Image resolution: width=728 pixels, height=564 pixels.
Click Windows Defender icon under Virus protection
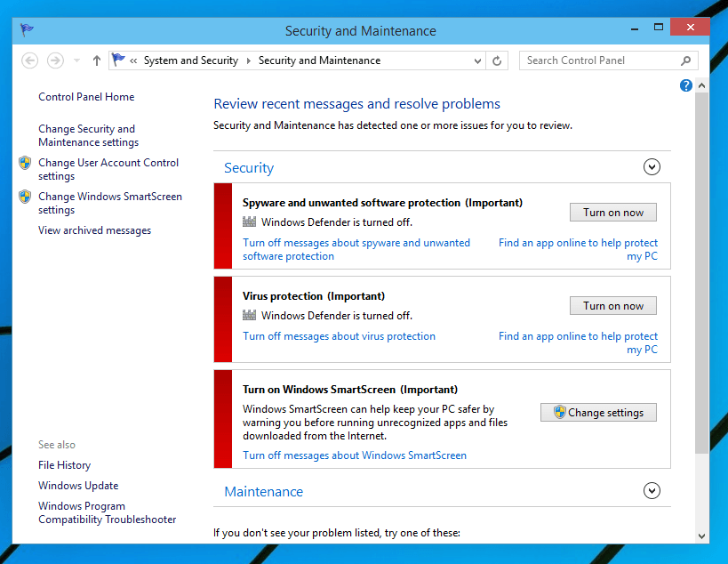tap(249, 316)
